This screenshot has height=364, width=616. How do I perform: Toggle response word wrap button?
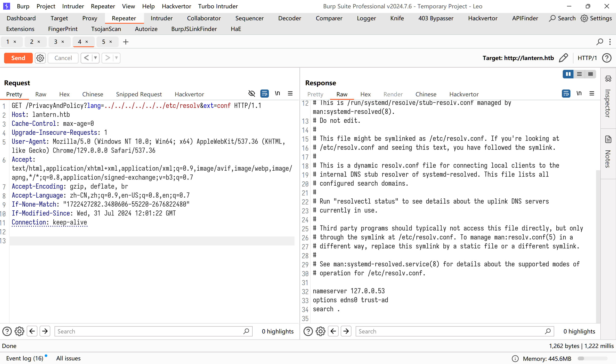click(566, 93)
